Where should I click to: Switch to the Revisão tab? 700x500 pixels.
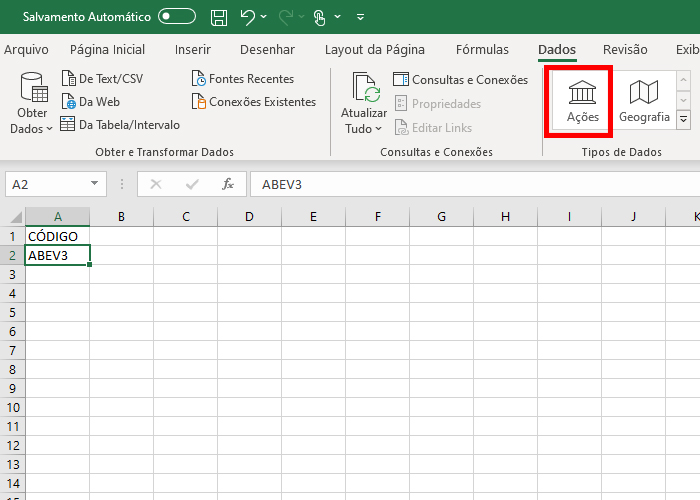click(x=625, y=50)
